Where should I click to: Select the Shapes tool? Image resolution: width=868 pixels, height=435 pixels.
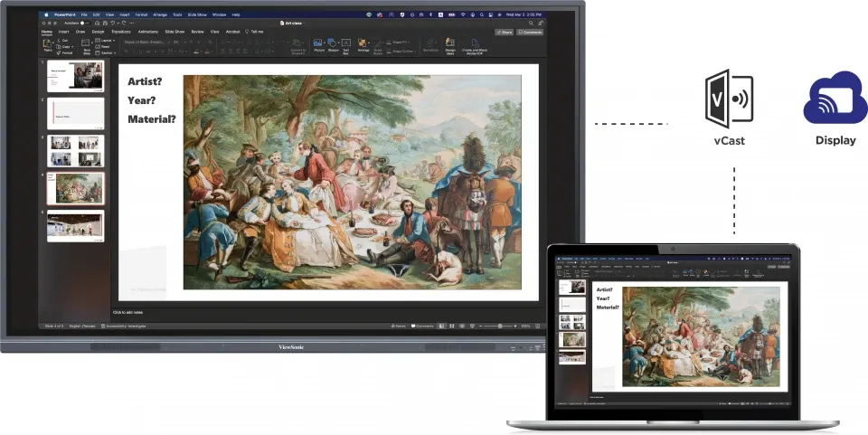pos(332,45)
